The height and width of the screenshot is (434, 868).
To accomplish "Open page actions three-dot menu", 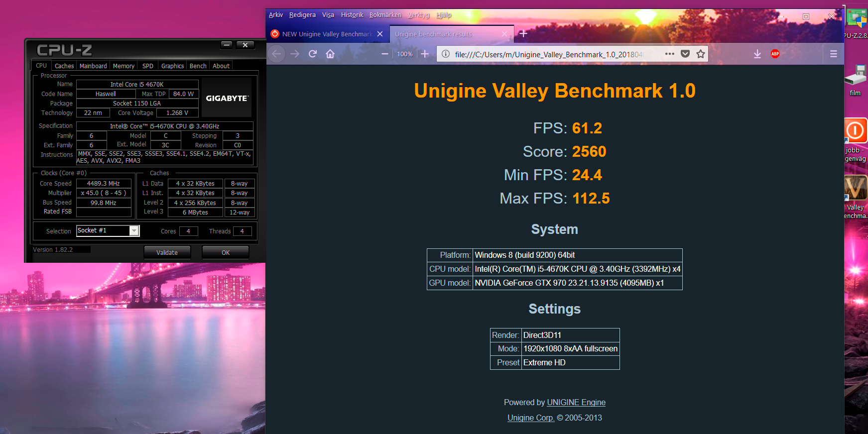I will click(670, 54).
